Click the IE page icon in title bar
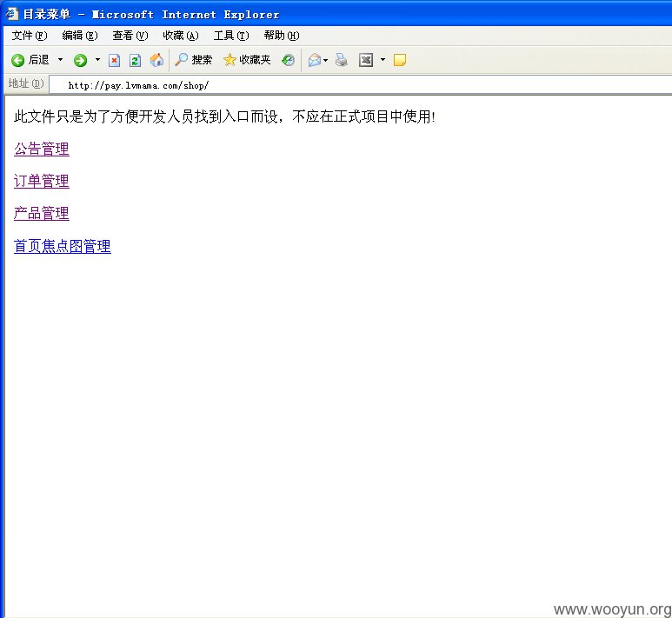The image size is (672, 618). [x=11, y=14]
